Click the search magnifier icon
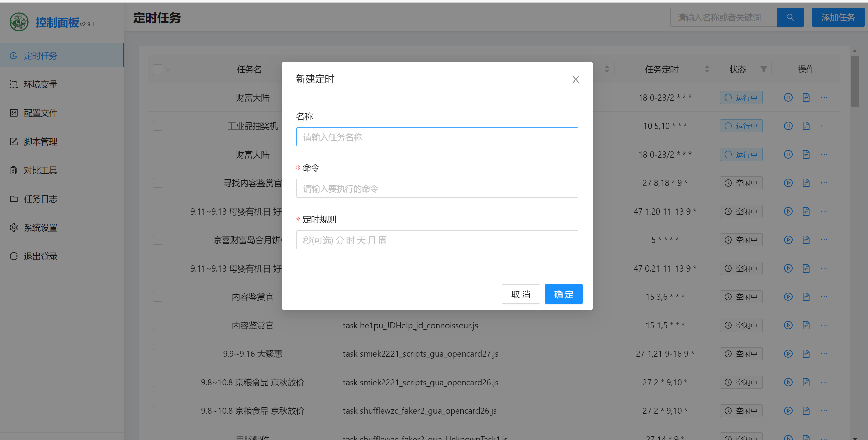Image resolution: width=868 pixels, height=440 pixels. pos(790,17)
